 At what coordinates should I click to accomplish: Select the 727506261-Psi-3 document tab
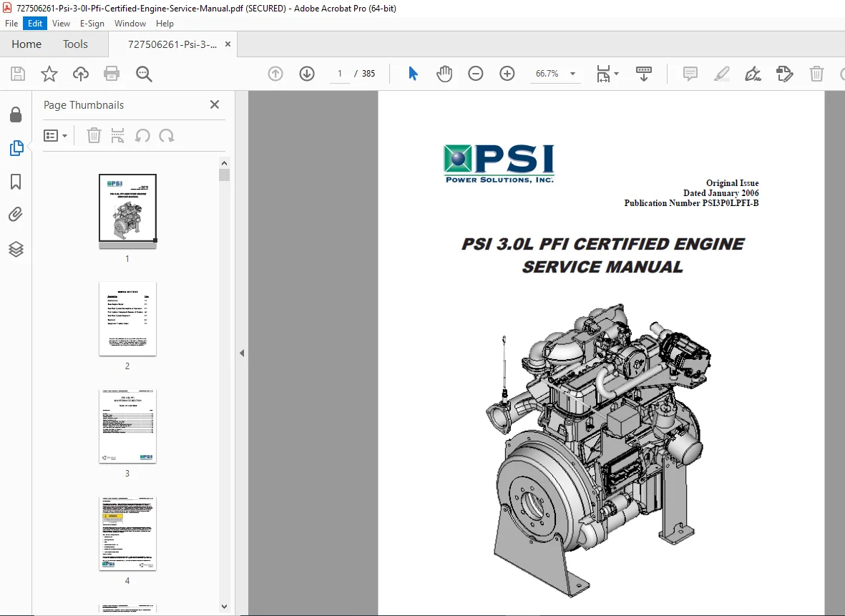pyautogui.click(x=172, y=44)
